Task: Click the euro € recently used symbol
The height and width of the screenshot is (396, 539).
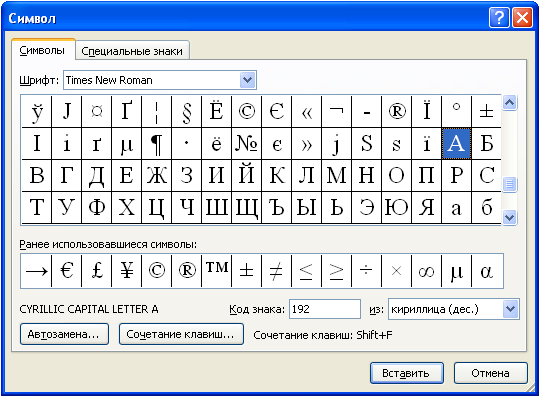Action: point(67,271)
